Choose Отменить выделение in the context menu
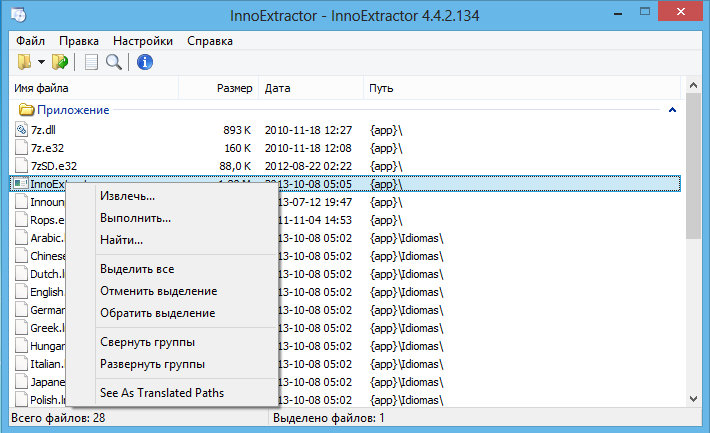Screen dimensions: 710x433 [x=159, y=291]
